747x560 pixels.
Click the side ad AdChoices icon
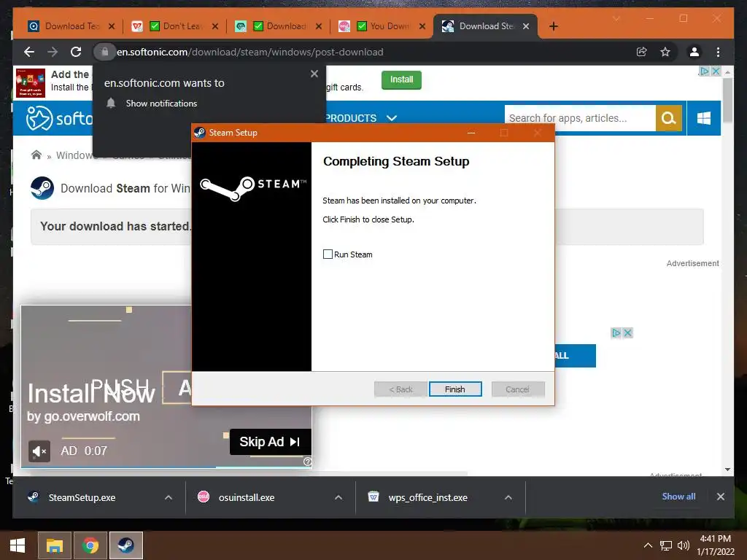tap(616, 332)
